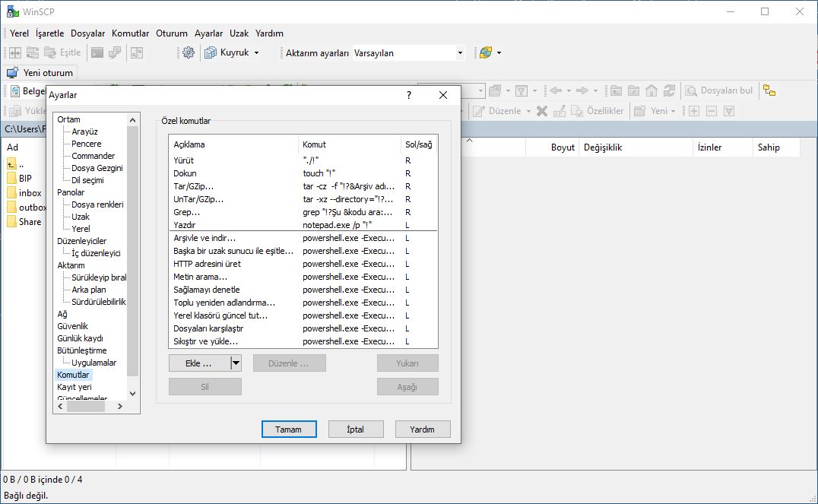818x504 pixels.
Task: Click settings tree scrollbar down arrow
Action: (132, 394)
